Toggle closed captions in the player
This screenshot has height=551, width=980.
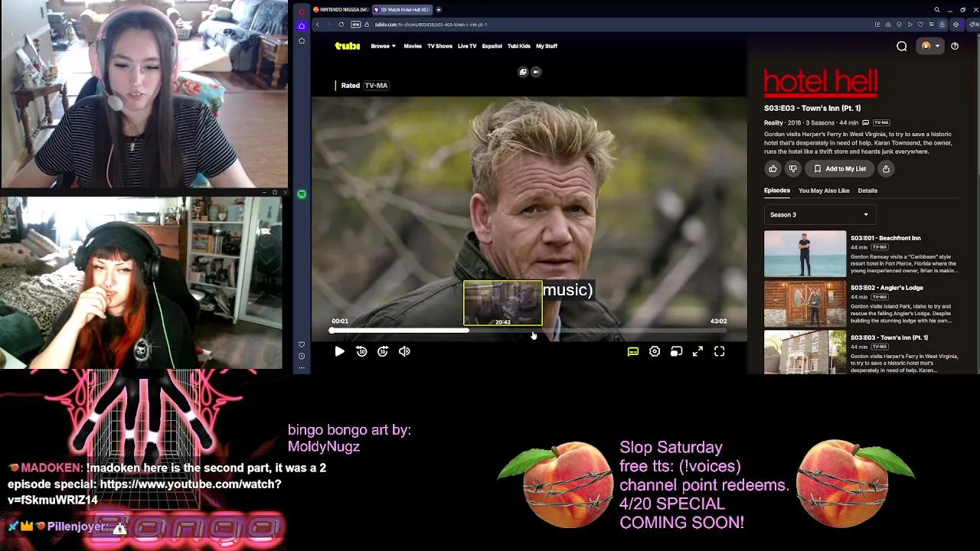[633, 351]
